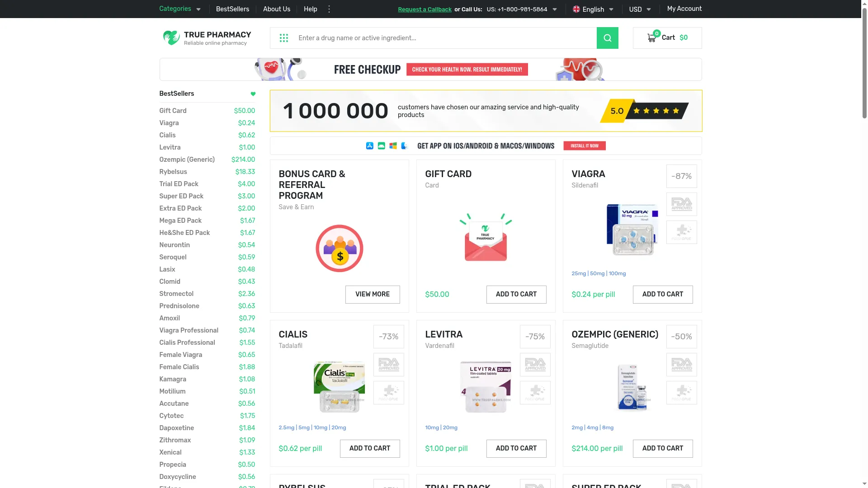
Task: Add the Gift Card to cart
Action: 516,295
